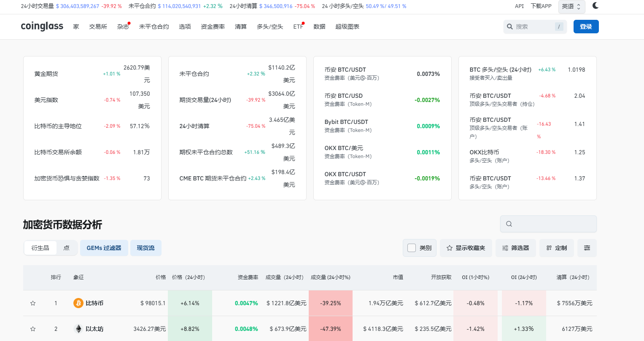Click the API link
The image size is (644, 341).
pyautogui.click(x=520, y=6)
